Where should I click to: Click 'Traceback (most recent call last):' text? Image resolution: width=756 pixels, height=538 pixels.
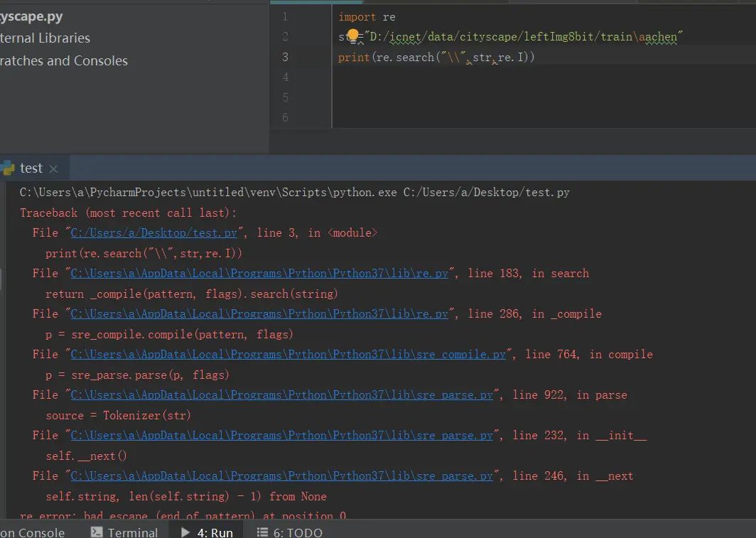coord(128,213)
